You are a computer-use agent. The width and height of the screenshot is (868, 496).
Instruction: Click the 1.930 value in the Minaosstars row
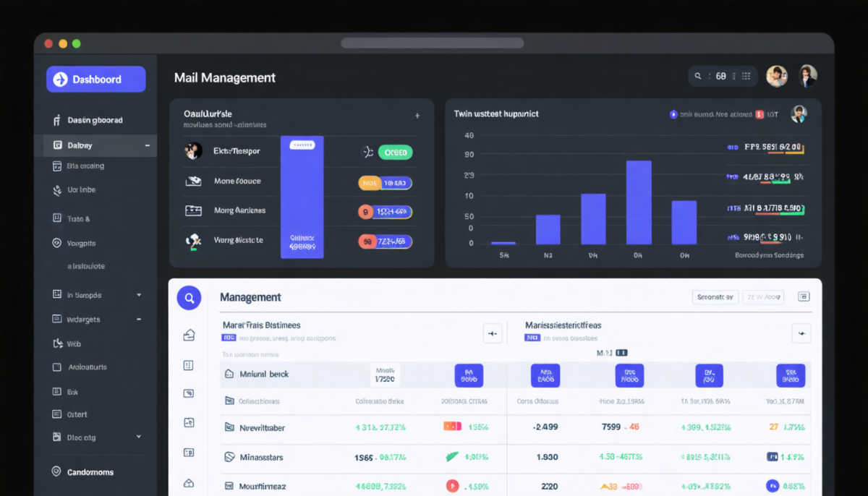coord(547,457)
